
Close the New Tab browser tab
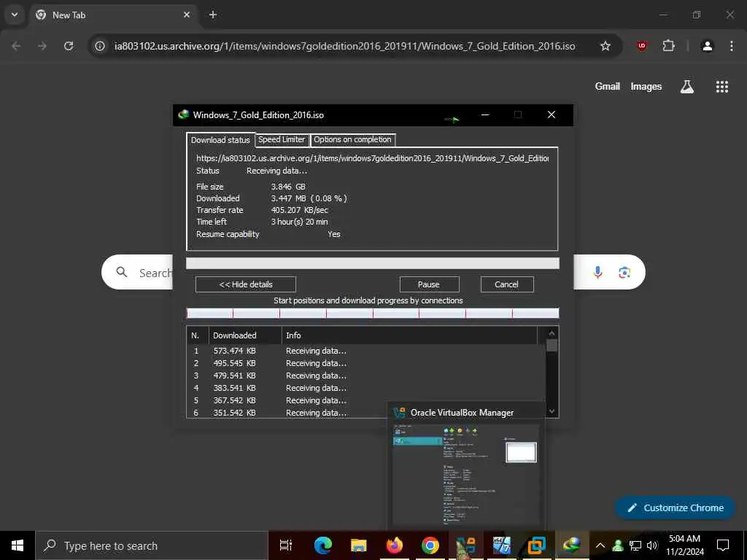(x=187, y=15)
